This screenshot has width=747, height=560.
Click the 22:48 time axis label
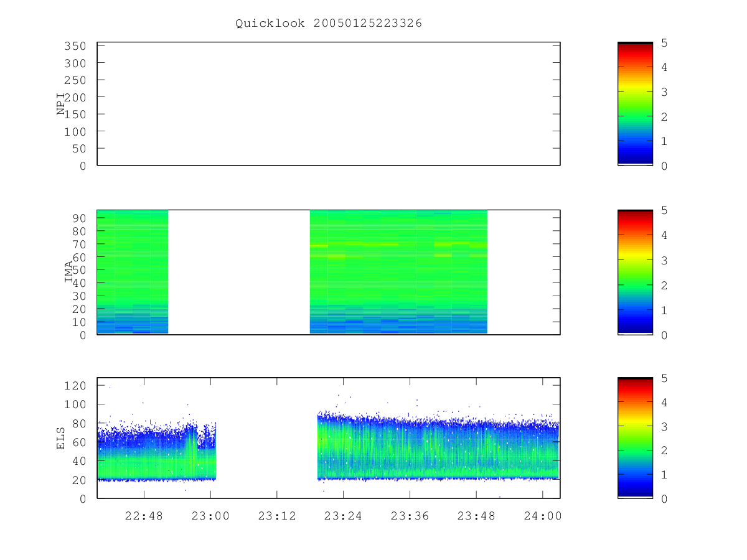click(x=144, y=516)
